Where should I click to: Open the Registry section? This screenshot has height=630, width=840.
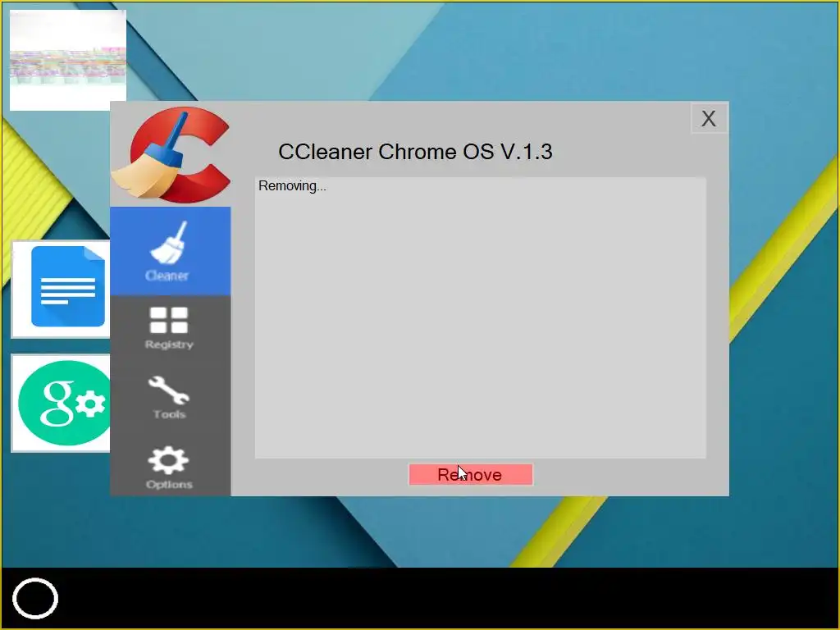pos(169,328)
